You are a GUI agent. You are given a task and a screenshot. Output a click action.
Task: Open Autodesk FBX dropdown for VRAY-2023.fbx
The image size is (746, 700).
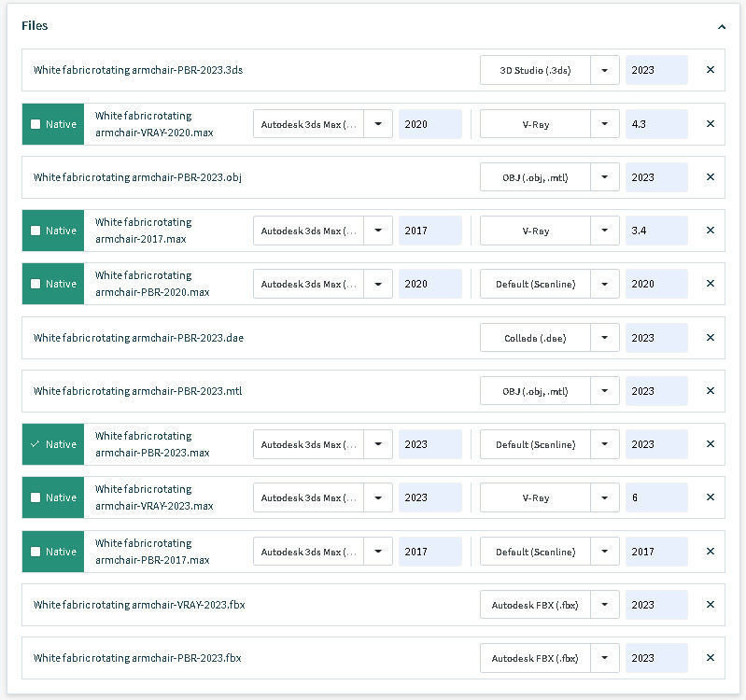point(605,605)
